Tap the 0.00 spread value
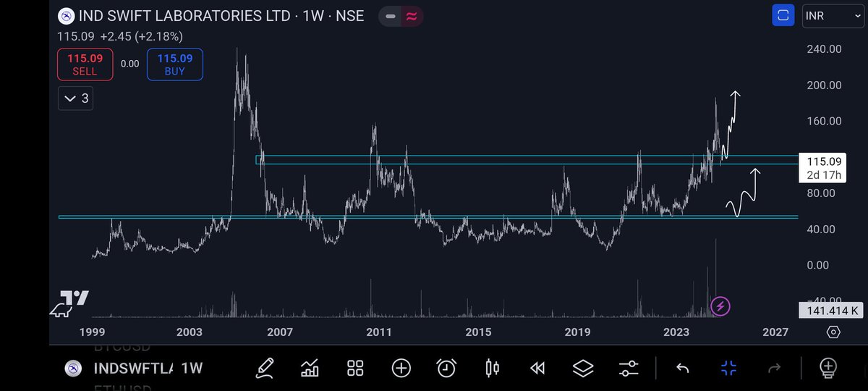The height and width of the screenshot is (391, 868). (x=129, y=64)
